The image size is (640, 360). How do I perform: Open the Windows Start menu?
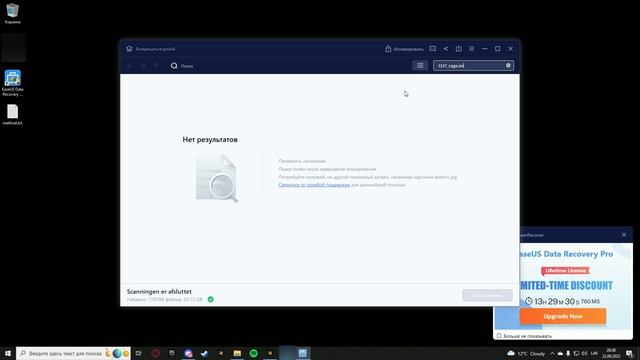[8, 353]
